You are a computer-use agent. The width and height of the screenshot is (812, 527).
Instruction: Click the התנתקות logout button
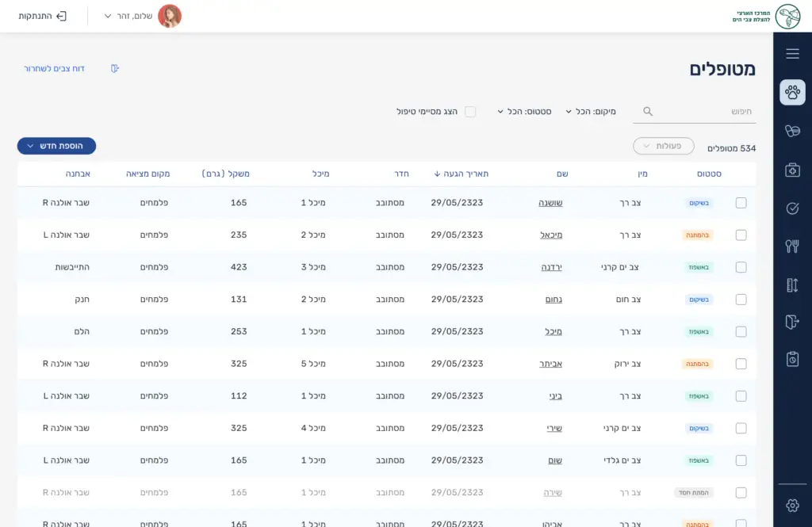pos(43,16)
